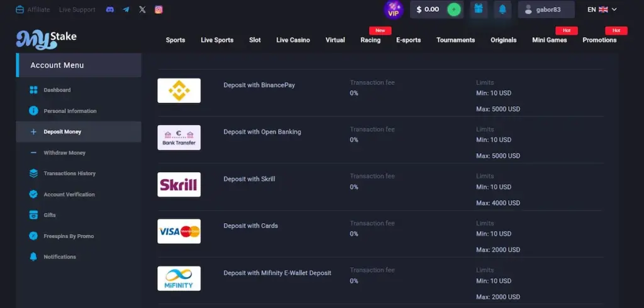Open the Slot menu
The height and width of the screenshot is (308, 644).
click(255, 40)
